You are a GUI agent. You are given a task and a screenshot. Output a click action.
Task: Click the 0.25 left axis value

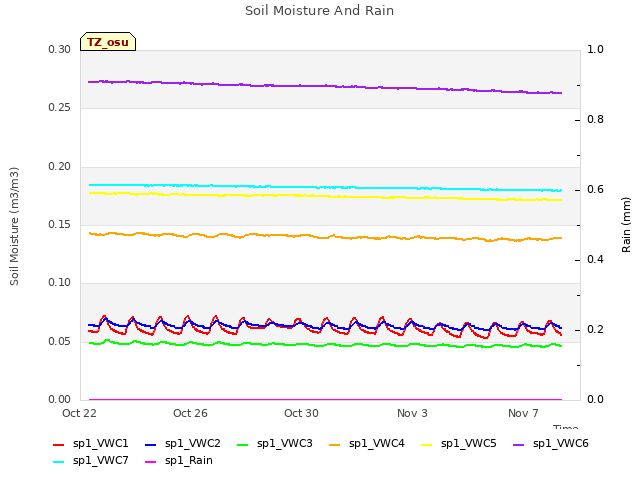click(x=60, y=108)
